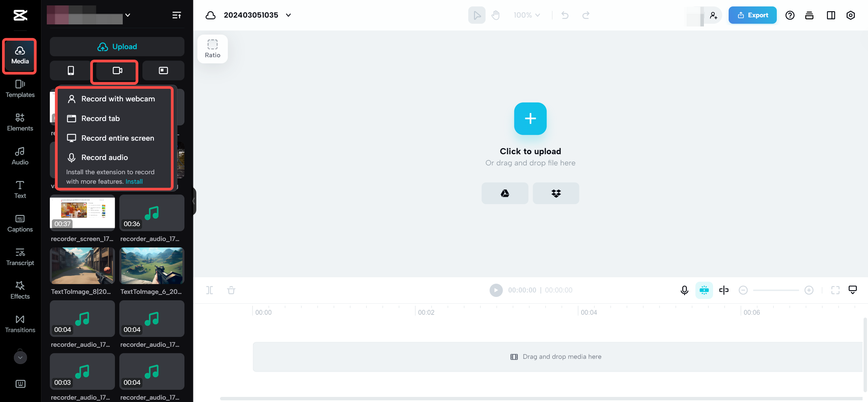Open the Elements panel

tap(20, 121)
